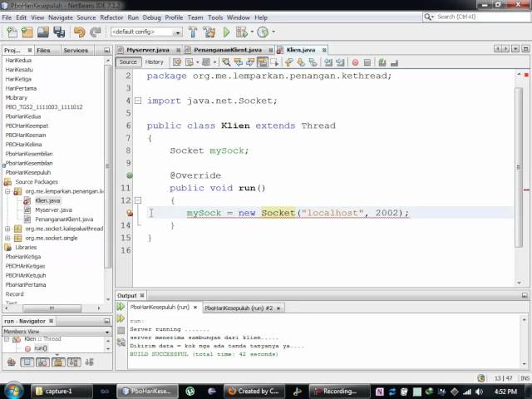The width and height of the screenshot is (532, 399).
Task: Click the Debug Project toolbar icon
Action: (242, 32)
